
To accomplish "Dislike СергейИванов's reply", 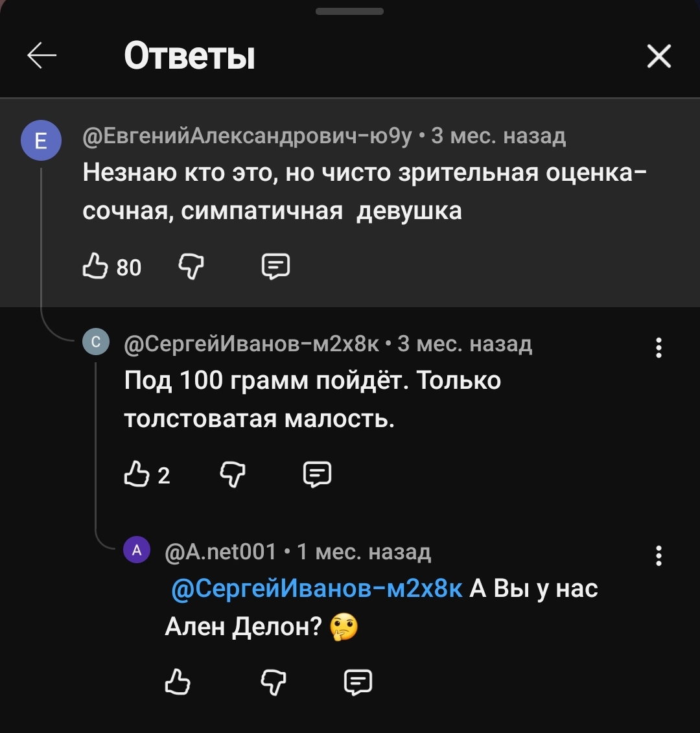I will (x=233, y=475).
